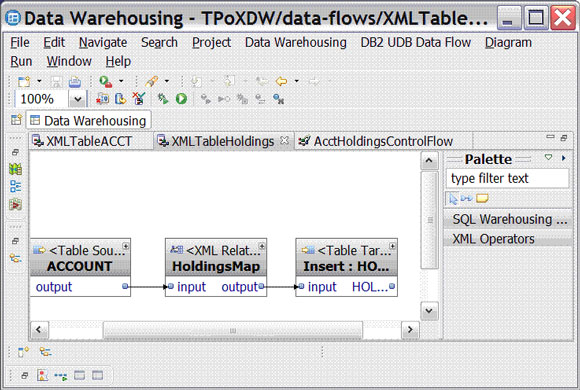Open the Diagram menu
This screenshot has width=580, height=390.
coord(508,43)
